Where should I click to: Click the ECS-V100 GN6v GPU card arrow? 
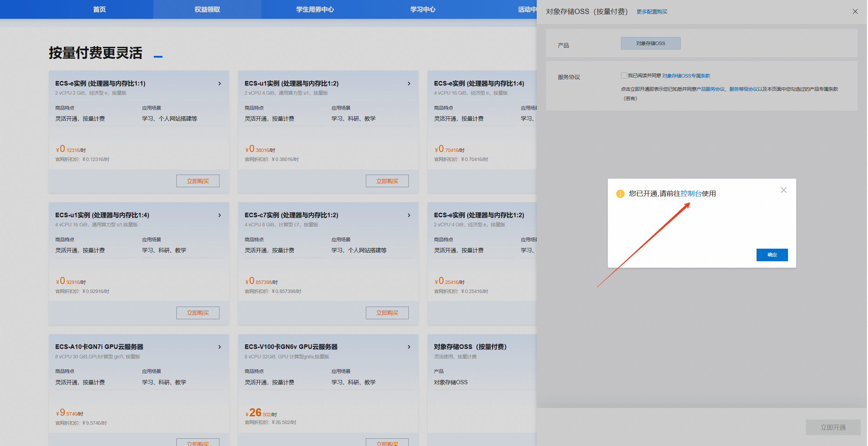(x=409, y=347)
